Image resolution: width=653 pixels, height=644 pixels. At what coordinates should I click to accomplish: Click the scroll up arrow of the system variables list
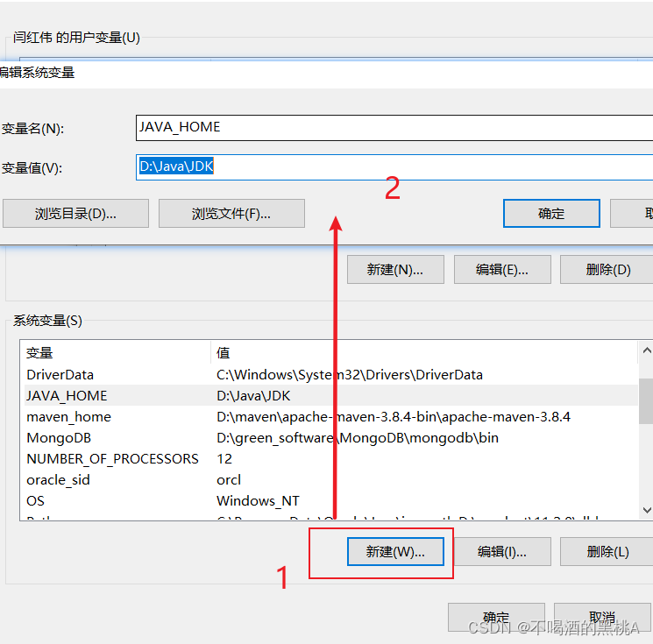click(x=646, y=350)
